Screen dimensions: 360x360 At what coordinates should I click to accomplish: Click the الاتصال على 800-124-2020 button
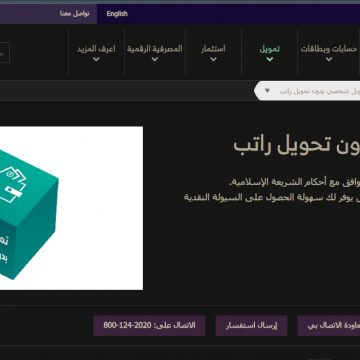149,326
